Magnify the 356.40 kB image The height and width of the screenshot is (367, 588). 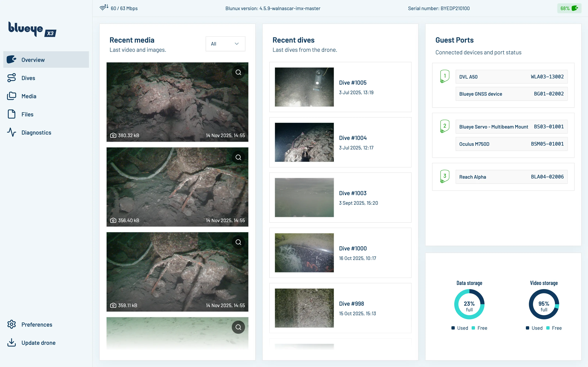(238, 157)
